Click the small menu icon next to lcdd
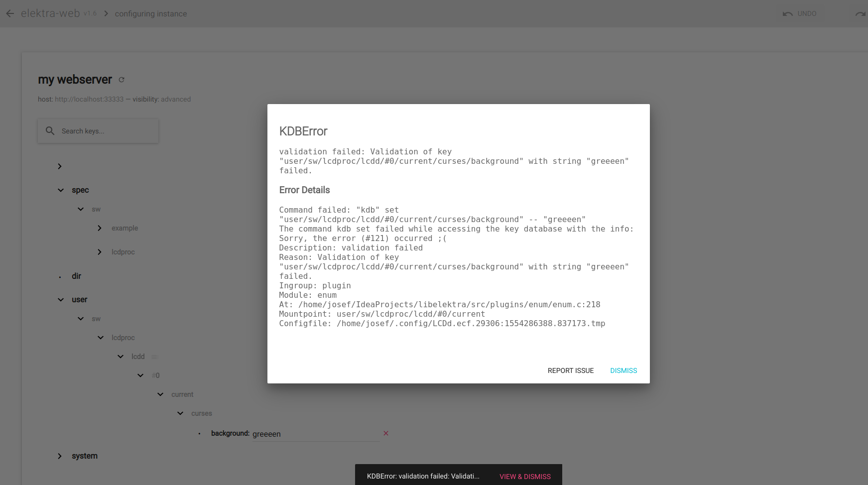 pos(154,357)
